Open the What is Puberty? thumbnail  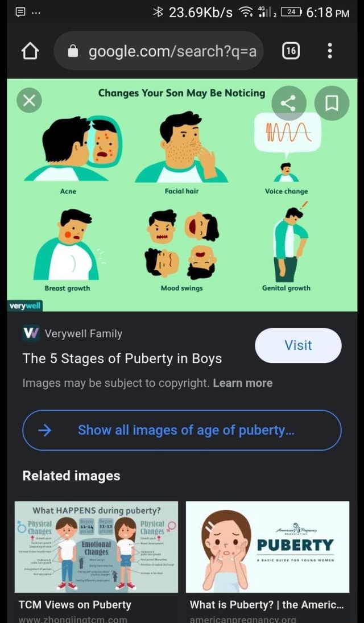267,547
